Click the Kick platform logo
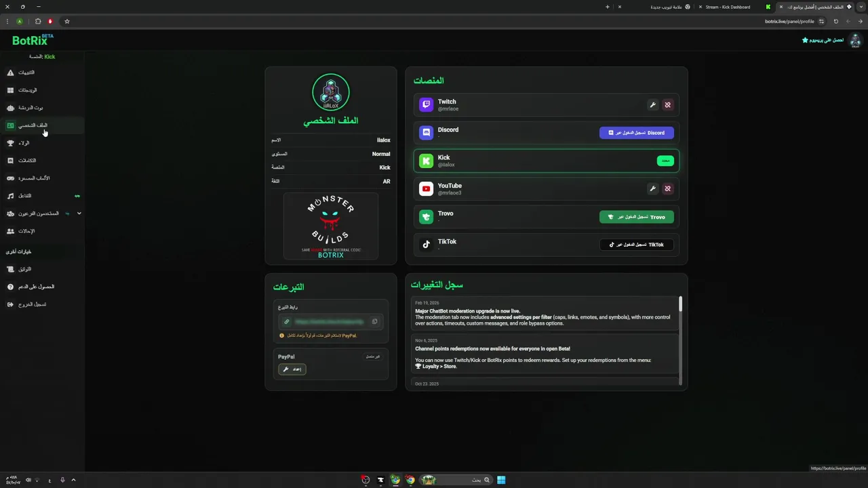Screen dimensions: 868x488 426,161
